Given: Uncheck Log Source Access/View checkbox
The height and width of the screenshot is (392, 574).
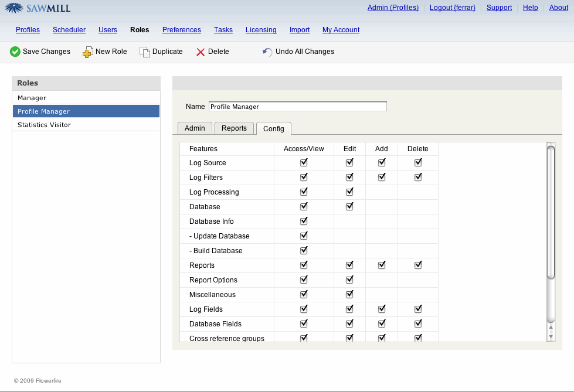Looking at the screenshot, I should point(304,162).
